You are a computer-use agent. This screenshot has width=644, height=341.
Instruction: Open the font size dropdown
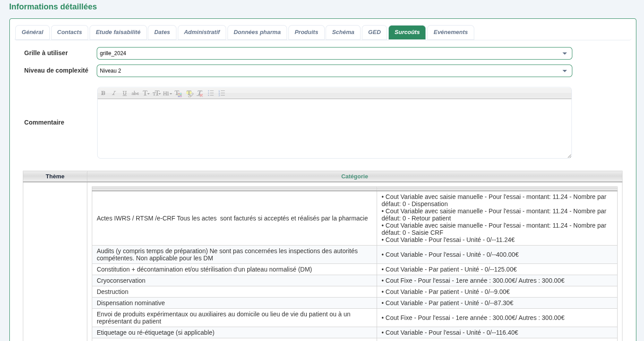pos(157,93)
